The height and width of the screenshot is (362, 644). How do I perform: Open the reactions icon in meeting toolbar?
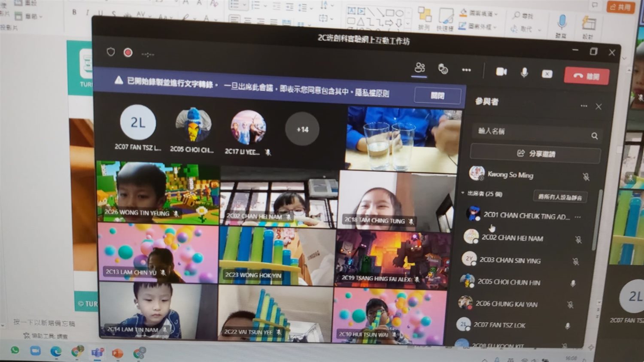443,69
